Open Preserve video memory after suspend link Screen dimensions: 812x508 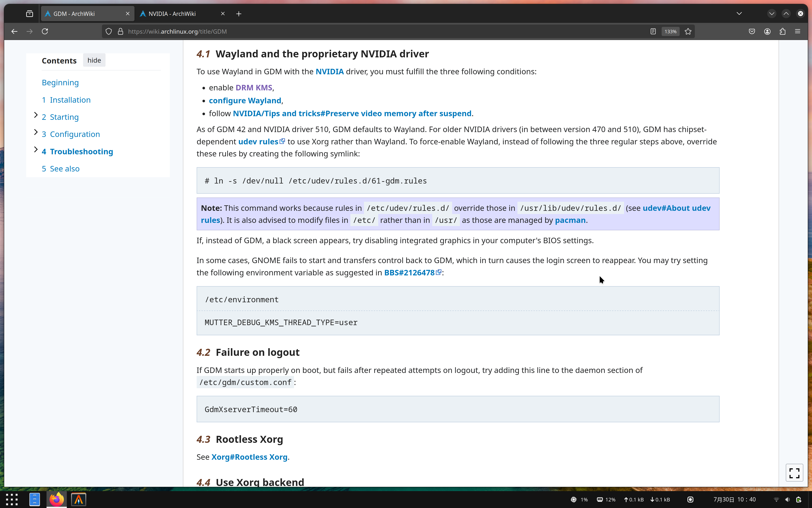pos(352,114)
